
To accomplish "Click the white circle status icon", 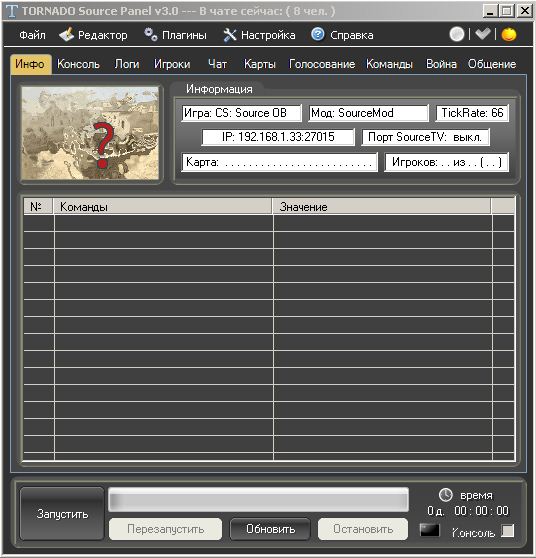I will [457, 35].
